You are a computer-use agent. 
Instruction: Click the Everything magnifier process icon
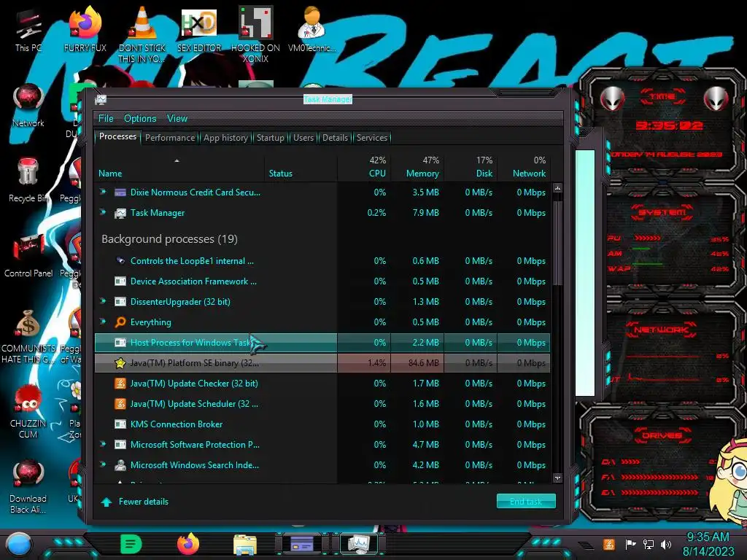pos(120,322)
